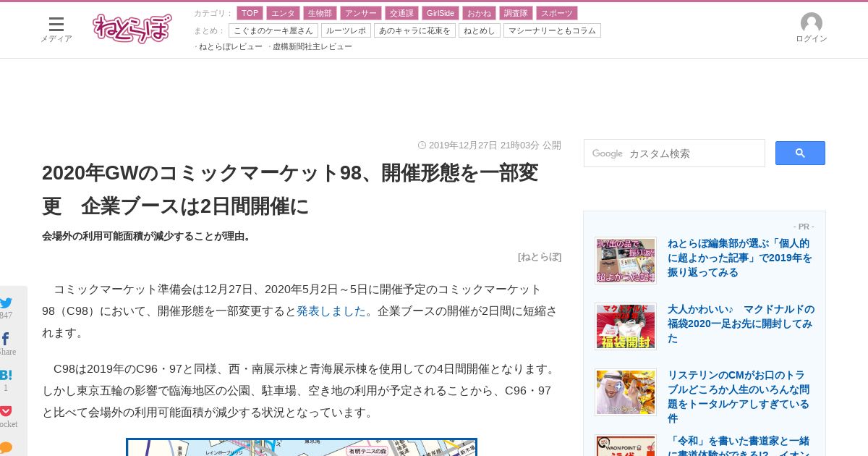Click the ねとらぼ site logo
Screen dimensions: 868x456
pyautogui.click(x=132, y=29)
